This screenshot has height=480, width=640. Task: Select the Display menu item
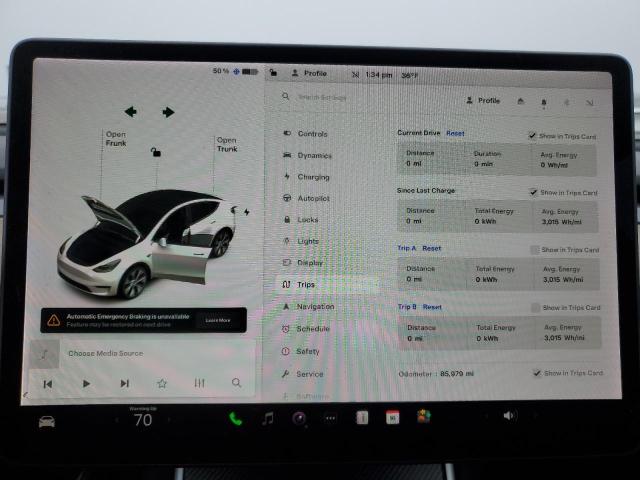(302, 262)
